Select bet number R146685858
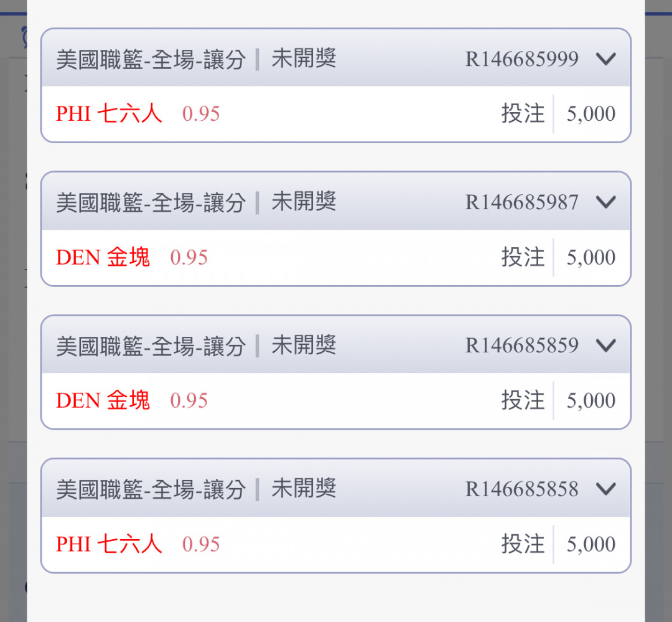The width and height of the screenshot is (672, 622). pos(522,489)
